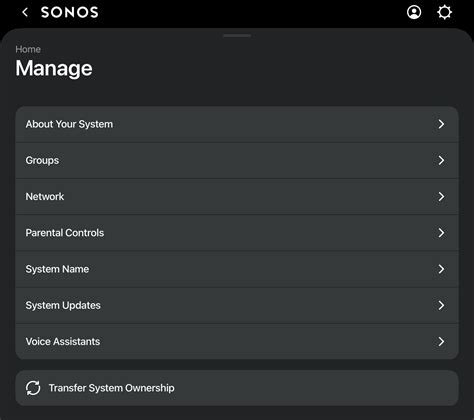Tap the SONOS logo

coord(70,12)
